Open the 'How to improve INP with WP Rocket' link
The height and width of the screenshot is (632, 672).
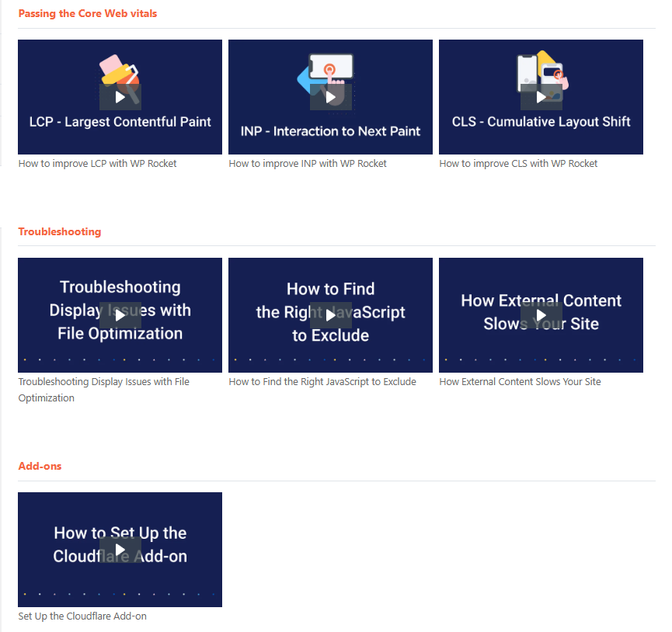pos(308,164)
